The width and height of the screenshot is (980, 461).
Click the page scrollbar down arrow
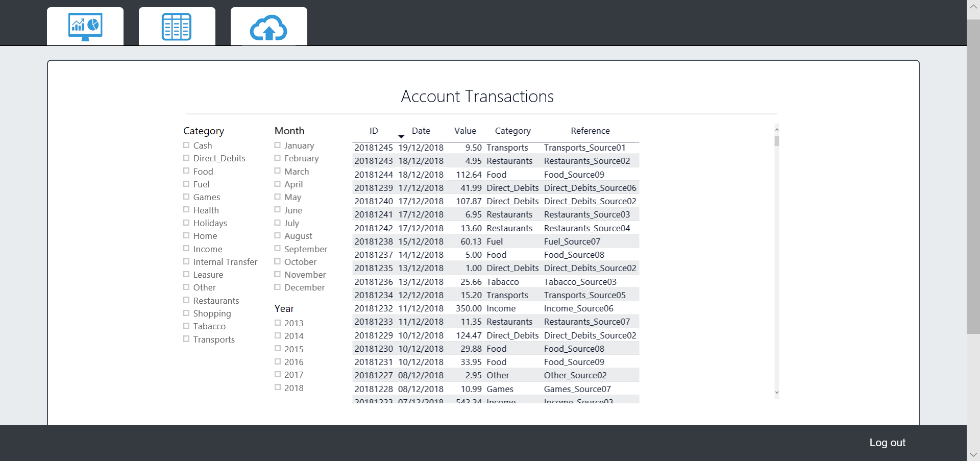(973, 454)
